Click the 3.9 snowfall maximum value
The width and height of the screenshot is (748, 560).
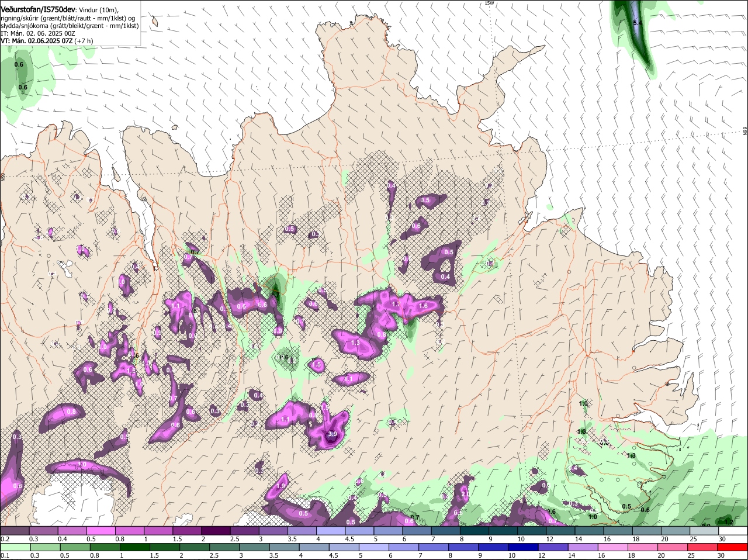(333, 434)
